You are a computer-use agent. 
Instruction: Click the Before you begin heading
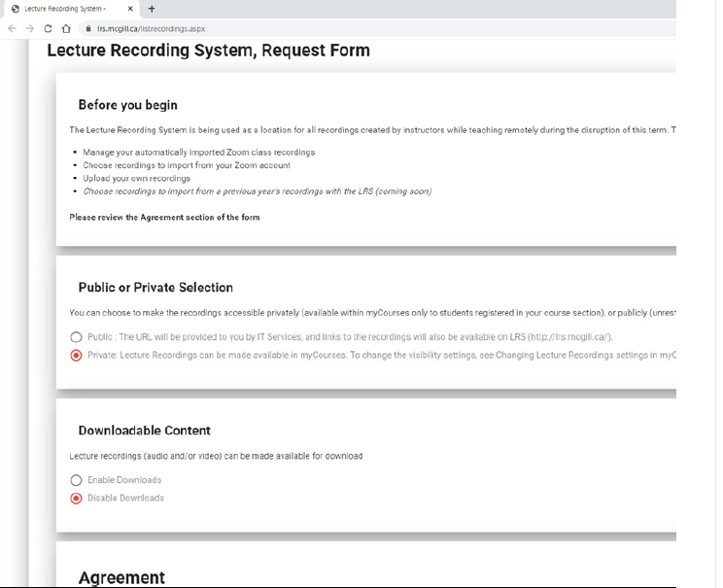[127, 105]
